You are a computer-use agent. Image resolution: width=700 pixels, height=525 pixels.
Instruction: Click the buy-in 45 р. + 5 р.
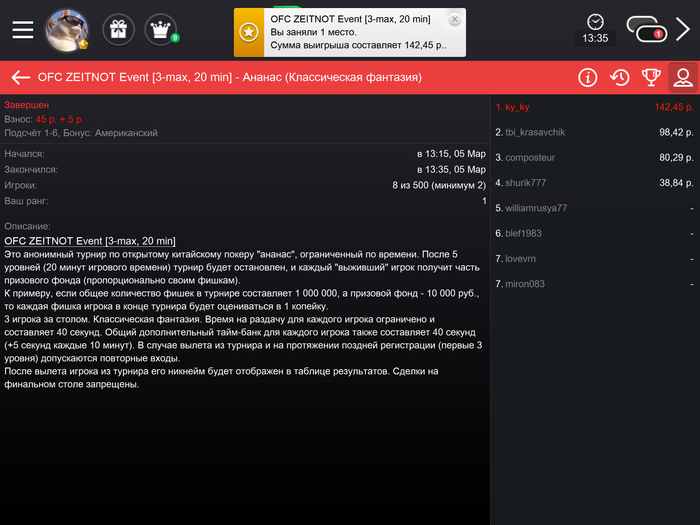click(x=59, y=119)
